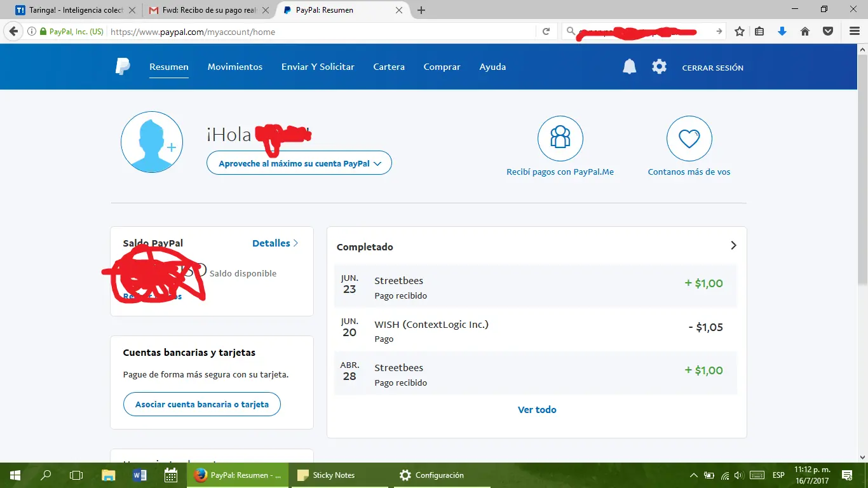This screenshot has height=488, width=868.
Task: Open the WISH (ContextLogic Inc.) payment
Action: (x=536, y=330)
